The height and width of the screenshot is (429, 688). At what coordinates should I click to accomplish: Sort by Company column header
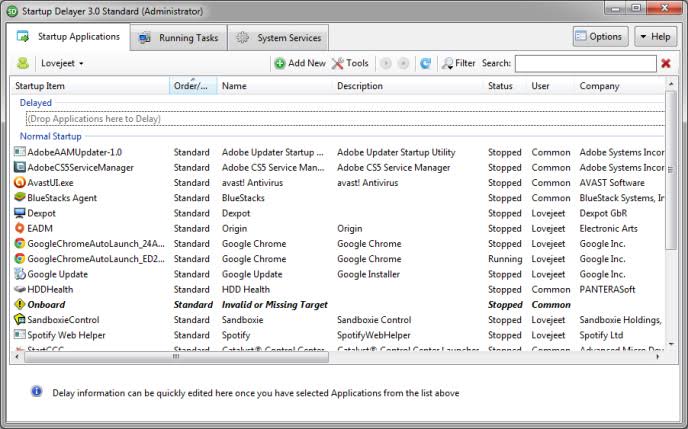point(620,86)
